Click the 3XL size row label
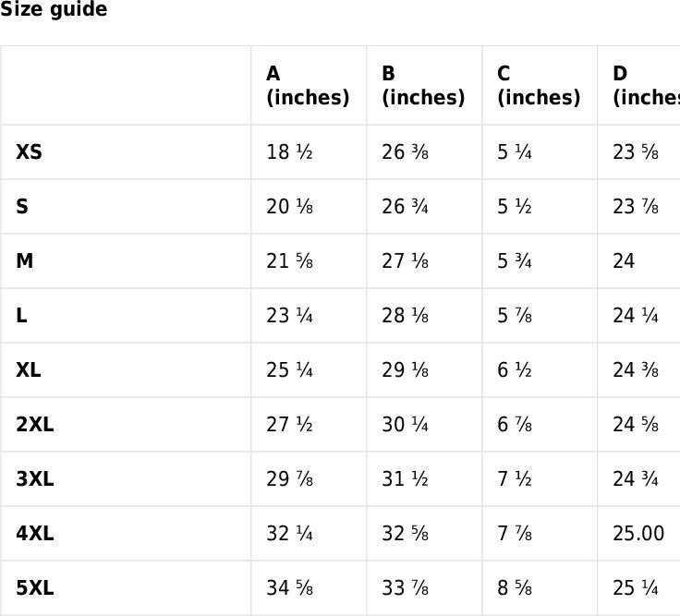Image resolution: width=680 pixels, height=616 pixels. click(x=35, y=478)
